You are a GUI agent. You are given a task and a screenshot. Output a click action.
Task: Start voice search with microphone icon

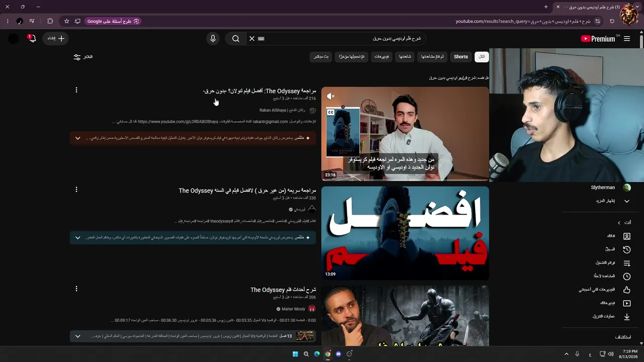(x=213, y=39)
